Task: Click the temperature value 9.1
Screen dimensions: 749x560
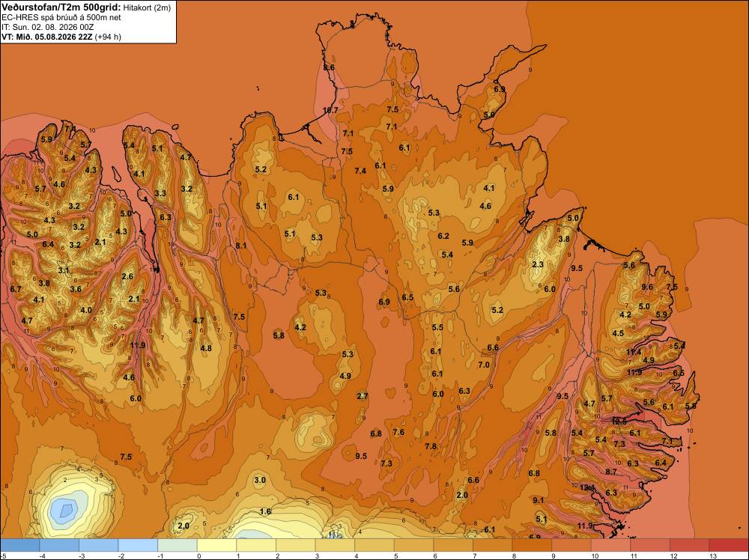Action: coord(539,500)
